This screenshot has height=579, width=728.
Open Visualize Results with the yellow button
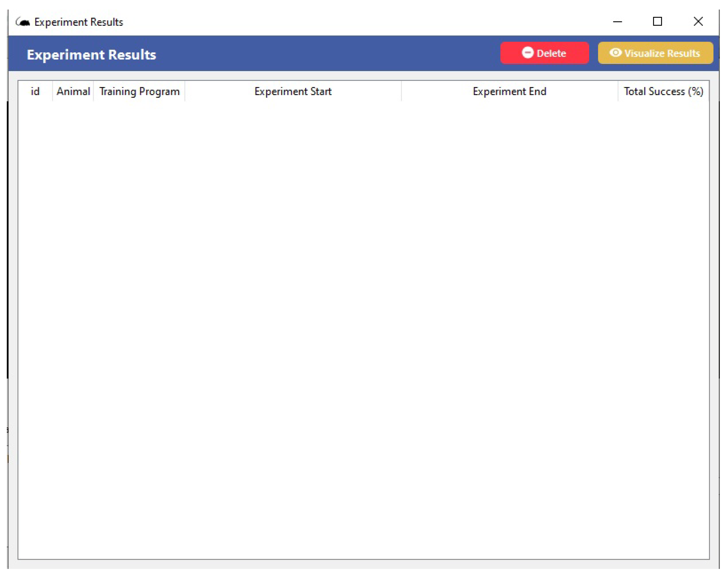click(655, 53)
